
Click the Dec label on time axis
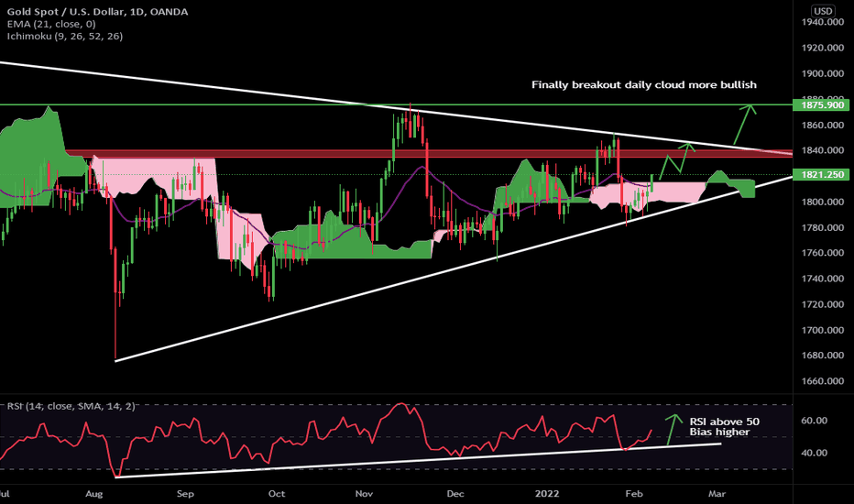point(455,494)
